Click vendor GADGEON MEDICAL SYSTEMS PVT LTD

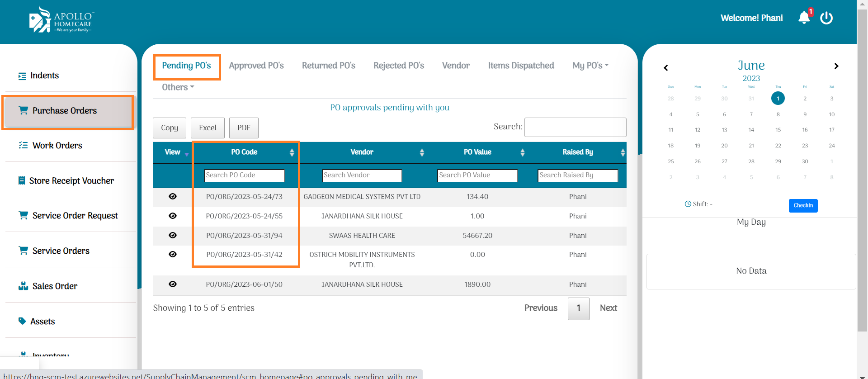pyautogui.click(x=362, y=197)
